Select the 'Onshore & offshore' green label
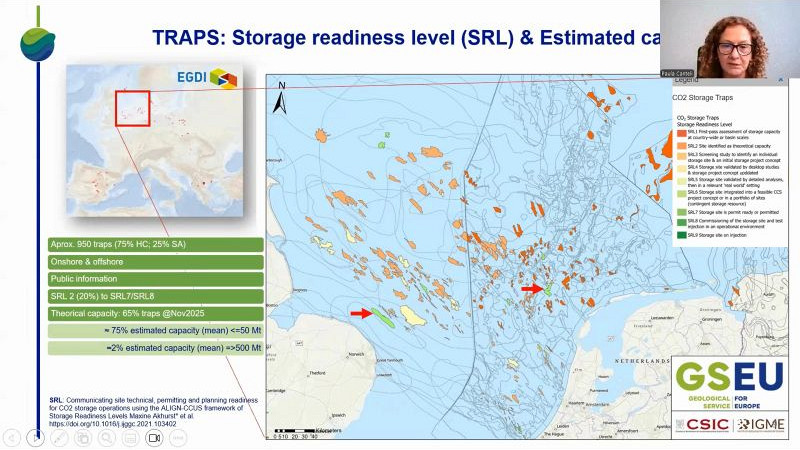The height and width of the screenshot is (450, 800). pyautogui.click(x=155, y=262)
